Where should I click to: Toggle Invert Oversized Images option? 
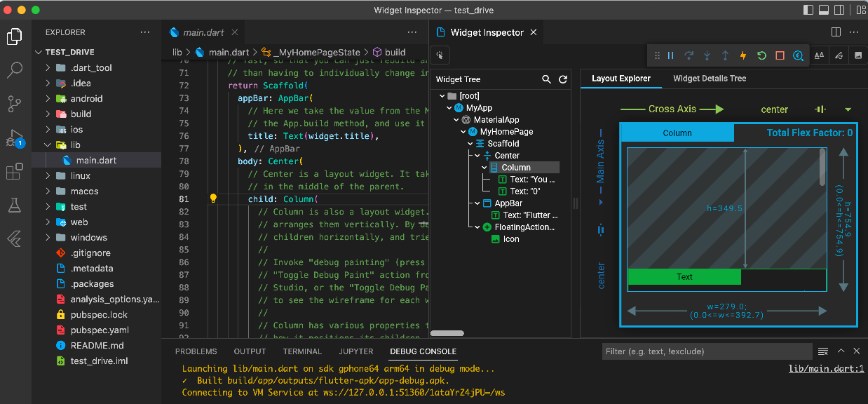point(857,55)
